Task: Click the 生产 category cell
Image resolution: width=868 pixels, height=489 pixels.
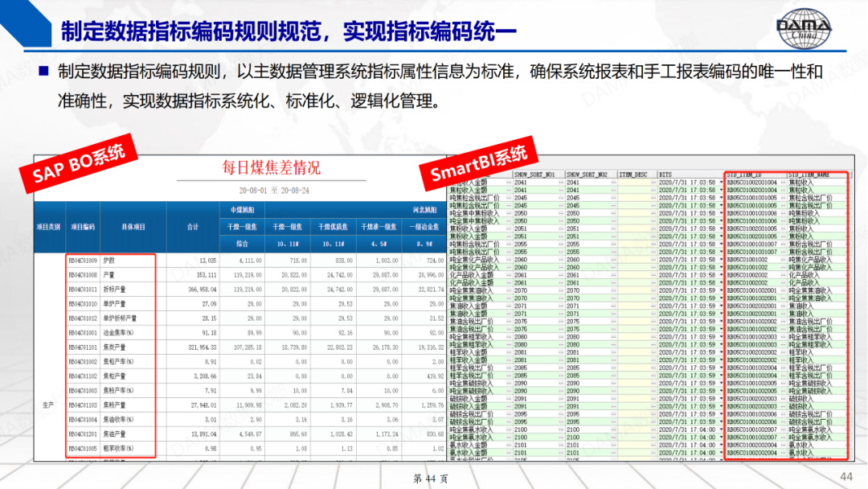Action: (x=49, y=405)
